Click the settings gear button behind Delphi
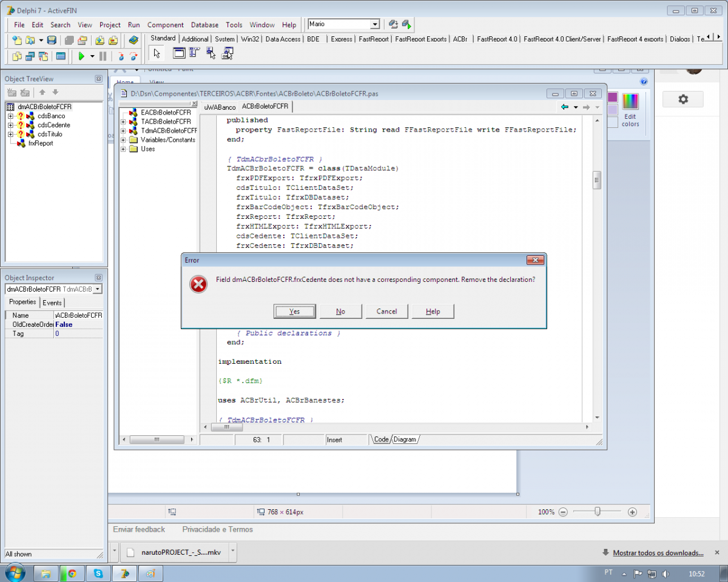 pos(683,99)
